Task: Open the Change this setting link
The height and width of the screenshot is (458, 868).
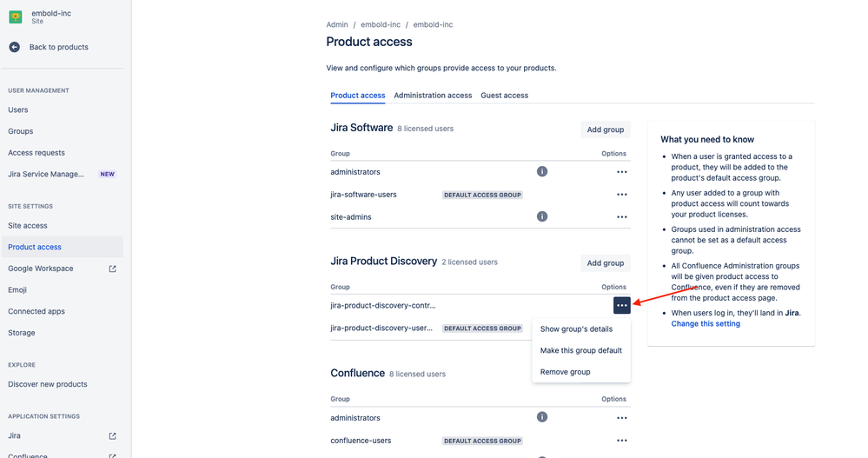Action: point(706,324)
